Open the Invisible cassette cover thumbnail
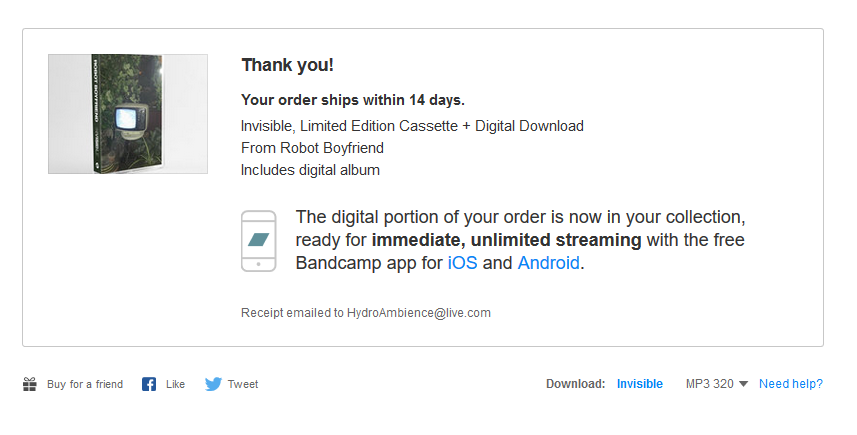Viewport: 857px width, 435px height. (128, 114)
